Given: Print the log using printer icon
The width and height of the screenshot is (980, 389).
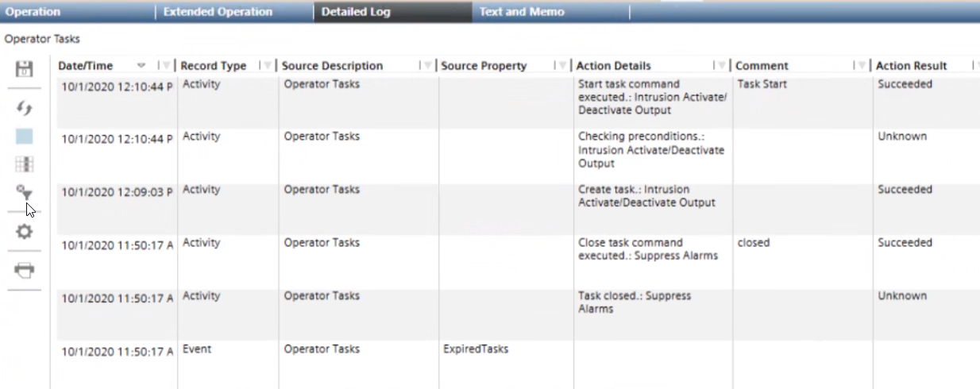Looking at the screenshot, I should click(25, 270).
